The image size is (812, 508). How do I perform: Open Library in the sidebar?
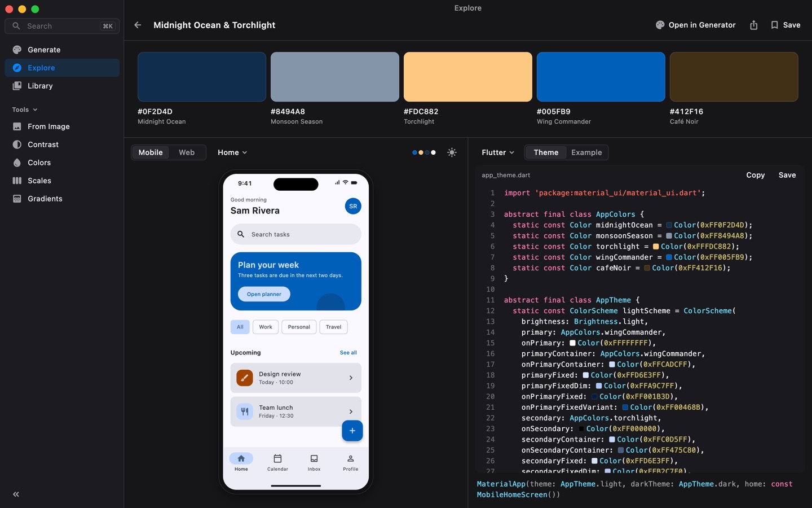[x=62, y=86]
